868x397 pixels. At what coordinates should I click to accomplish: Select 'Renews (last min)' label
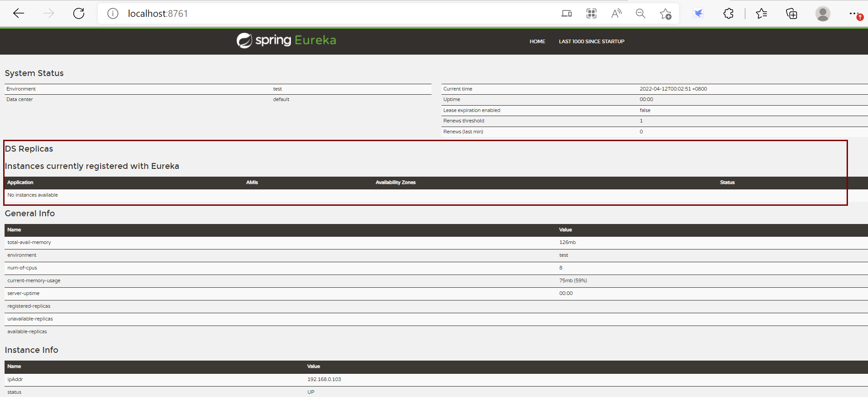pos(463,132)
